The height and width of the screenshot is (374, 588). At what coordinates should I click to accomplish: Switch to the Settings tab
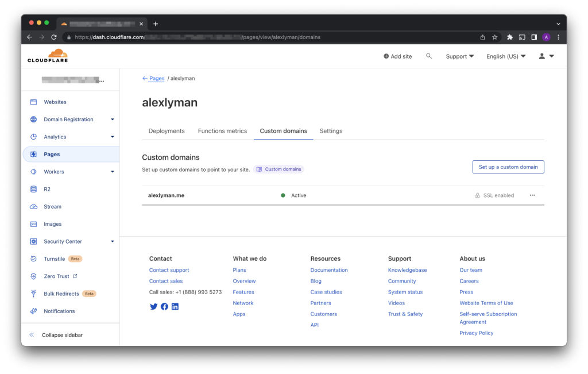click(331, 131)
